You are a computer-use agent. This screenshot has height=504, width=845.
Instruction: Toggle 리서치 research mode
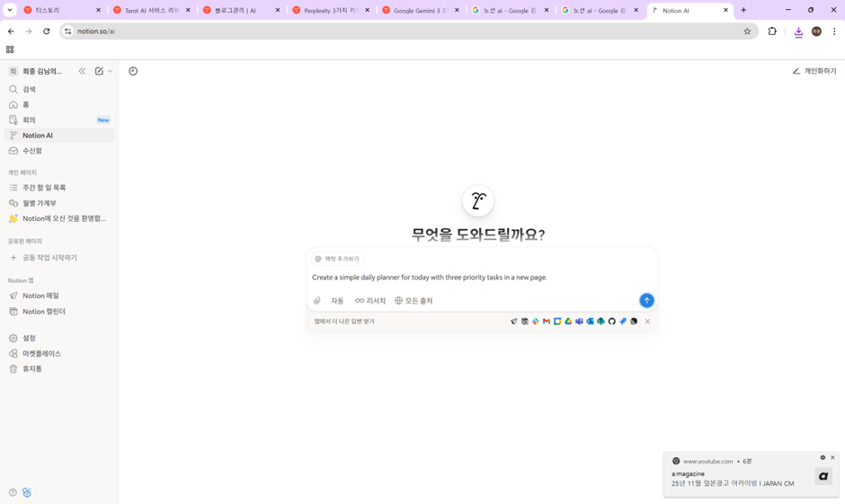(x=370, y=300)
